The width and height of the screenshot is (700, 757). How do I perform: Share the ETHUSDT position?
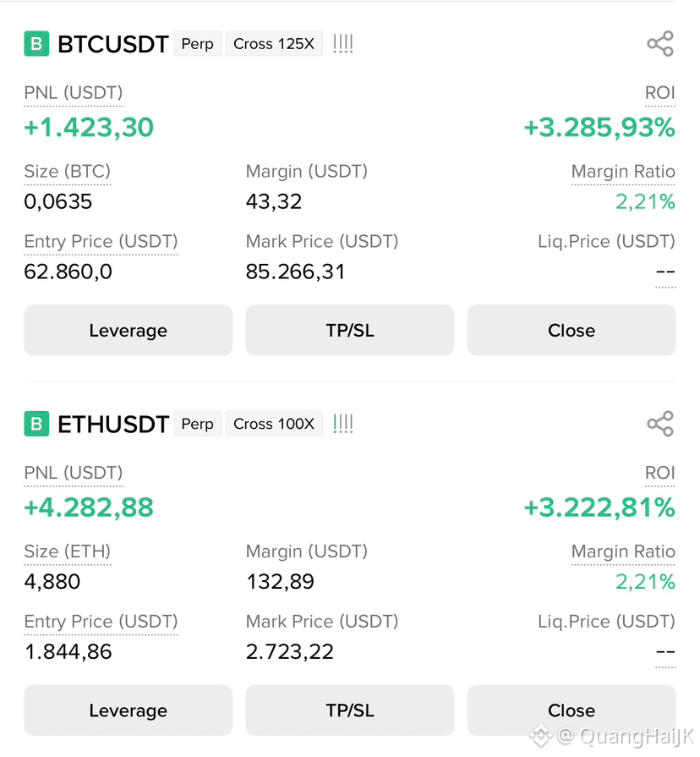click(x=660, y=424)
